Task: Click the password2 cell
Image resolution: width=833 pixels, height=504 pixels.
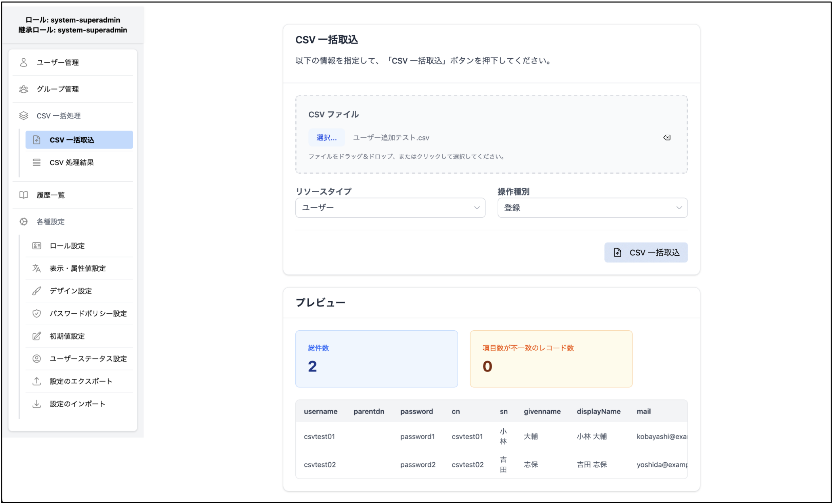Action: tap(418, 465)
